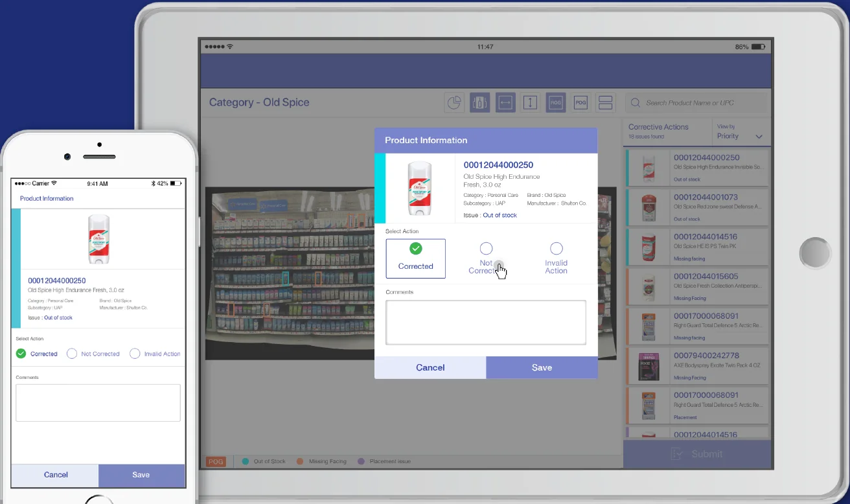The image size is (850, 504).
Task: Click Save in tablet dialog
Action: click(x=542, y=367)
